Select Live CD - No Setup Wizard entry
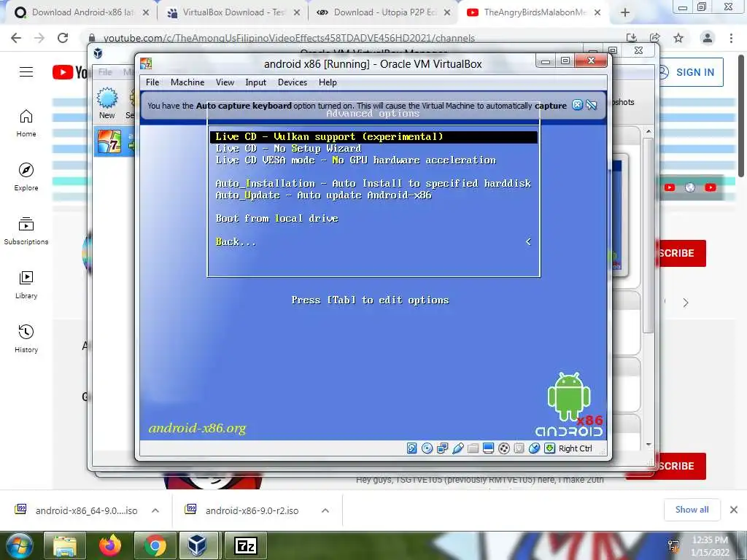Viewport: 747px width, 560px height. (x=288, y=149)
